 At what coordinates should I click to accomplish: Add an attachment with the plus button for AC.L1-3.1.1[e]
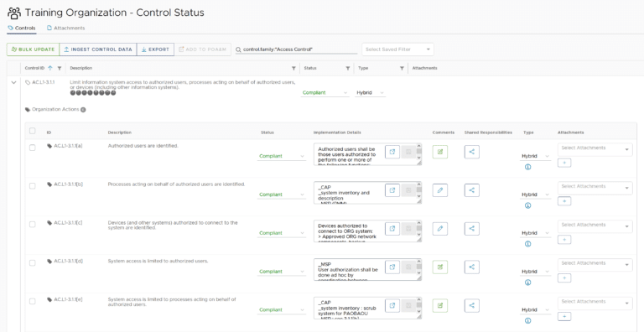pos(564,316)
